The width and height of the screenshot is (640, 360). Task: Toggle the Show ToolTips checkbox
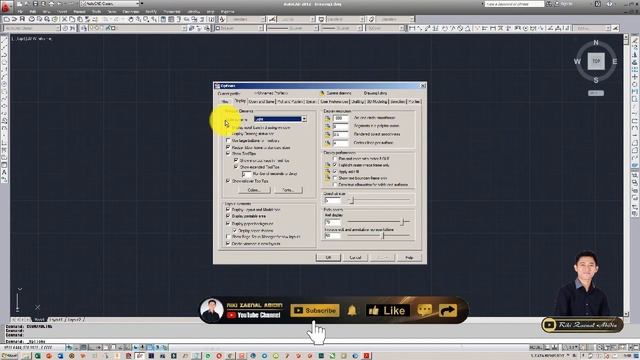228,153
